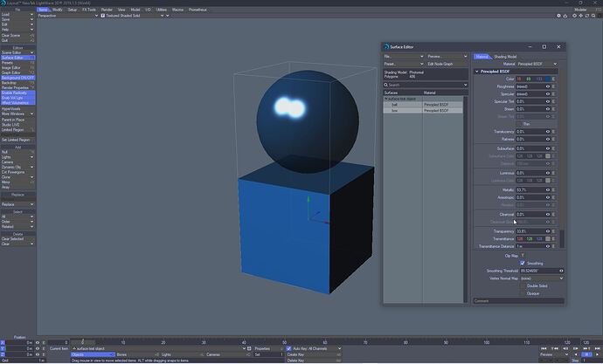Click the blue Color swatch
Viewport: 603px width, 364px height.
[548, 79]
